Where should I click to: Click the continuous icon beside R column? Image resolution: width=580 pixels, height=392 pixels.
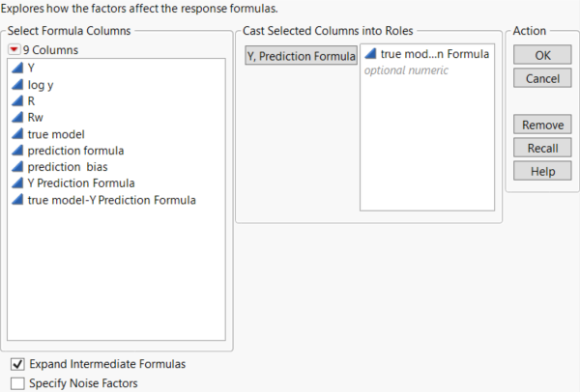point(18,101)
